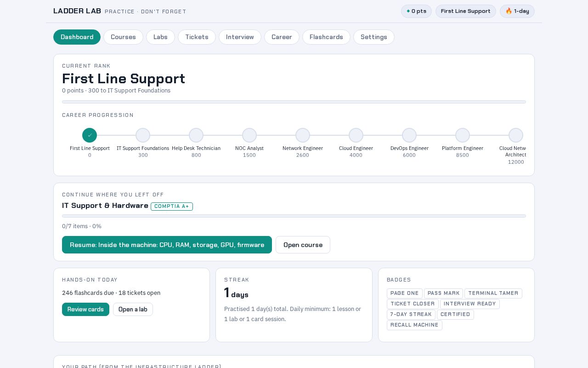Viewport: 588px width, 368px height.
Task: Click the rank points progress bar
Action: pos(294,102)
